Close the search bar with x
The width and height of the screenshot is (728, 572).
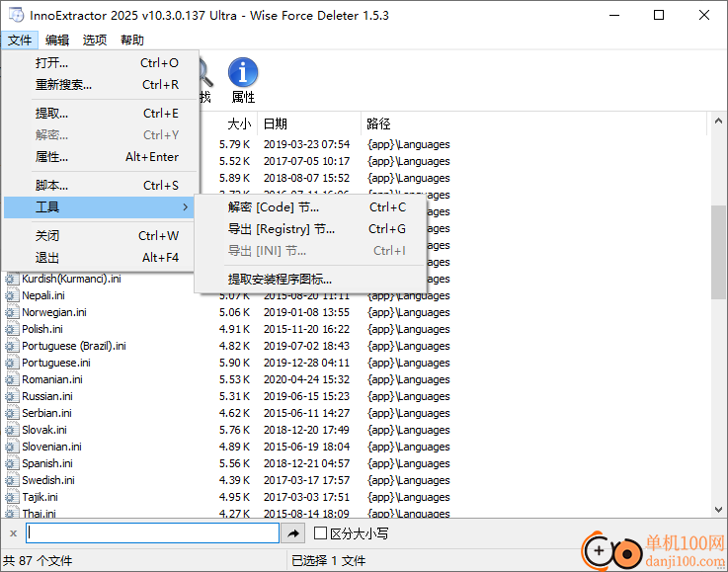[x=13, y=533]
